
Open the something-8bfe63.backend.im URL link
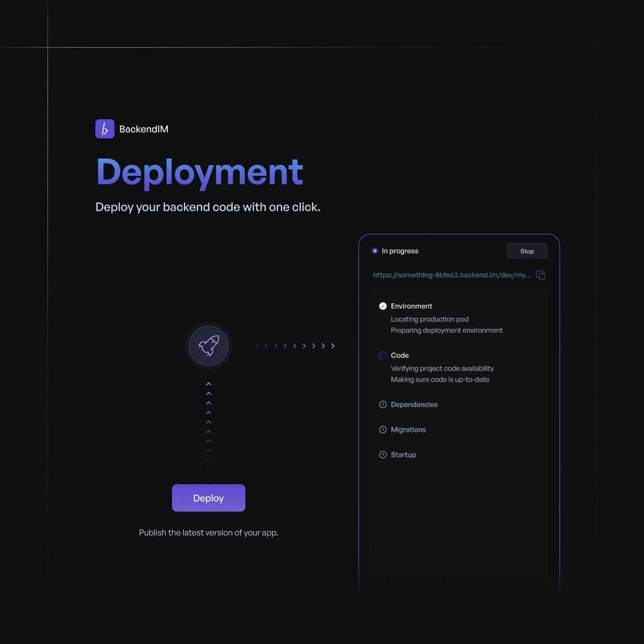(452, 275)
